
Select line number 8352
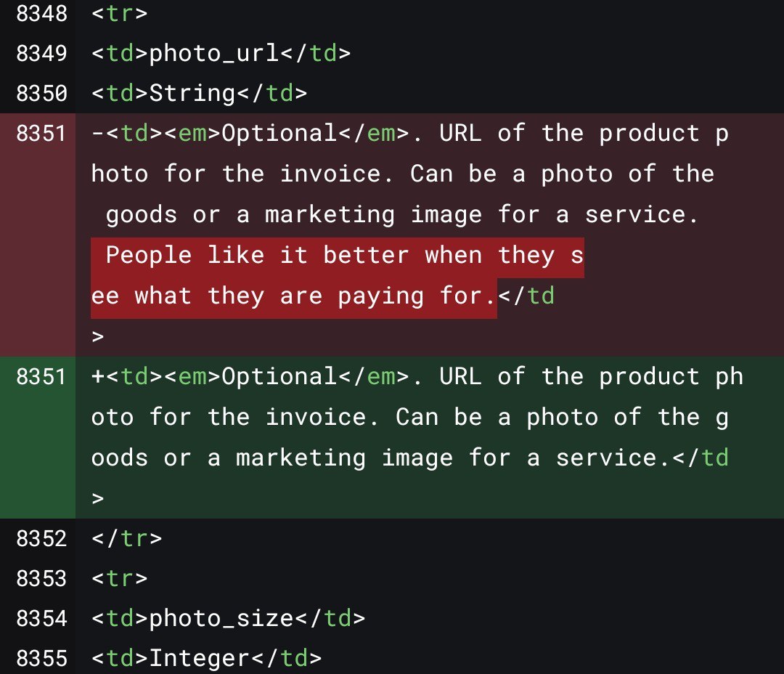[x=41, y=539]
